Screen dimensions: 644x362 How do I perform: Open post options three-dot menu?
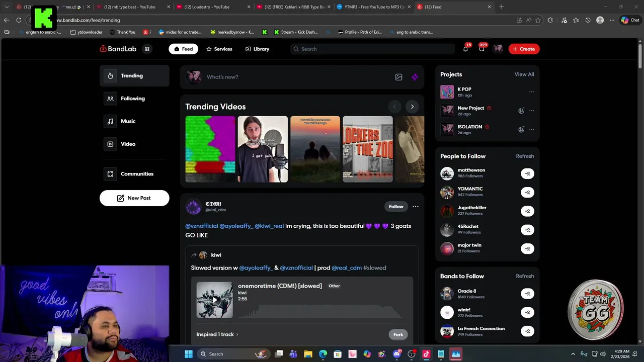point(416,207)
